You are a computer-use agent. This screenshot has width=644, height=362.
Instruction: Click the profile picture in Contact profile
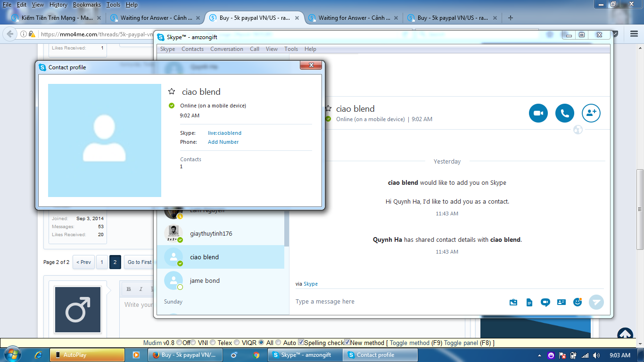pos(105,140)
